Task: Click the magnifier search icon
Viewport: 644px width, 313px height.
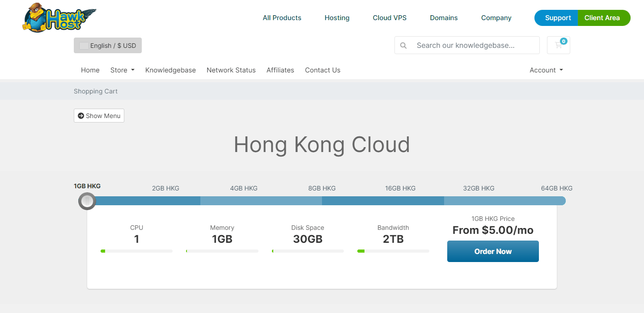Action: tap(403, 45)
